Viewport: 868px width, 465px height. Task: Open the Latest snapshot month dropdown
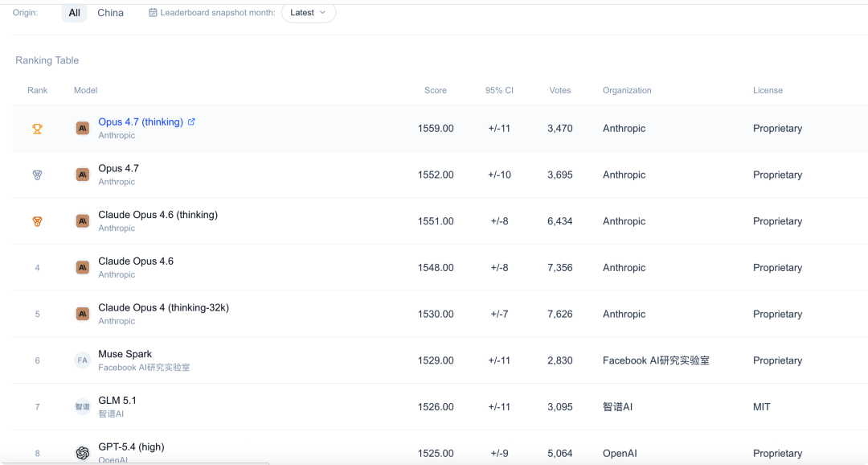pyautogui.click(x=309, y=13)
